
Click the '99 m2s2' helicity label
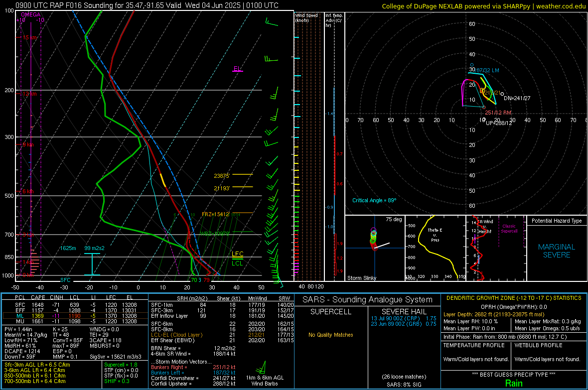[x=95, y=248]
